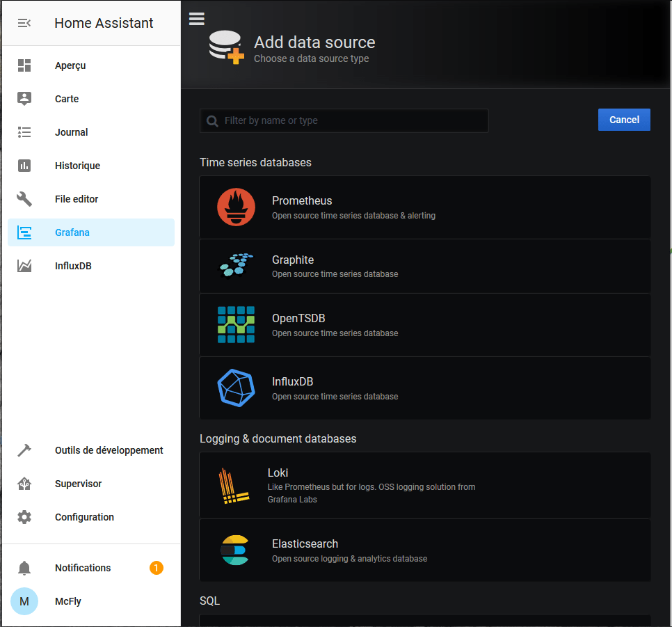This screenshot has width=672, height=627.
Task: Click the Prometheus flame logo
Action: coord(236,207)
